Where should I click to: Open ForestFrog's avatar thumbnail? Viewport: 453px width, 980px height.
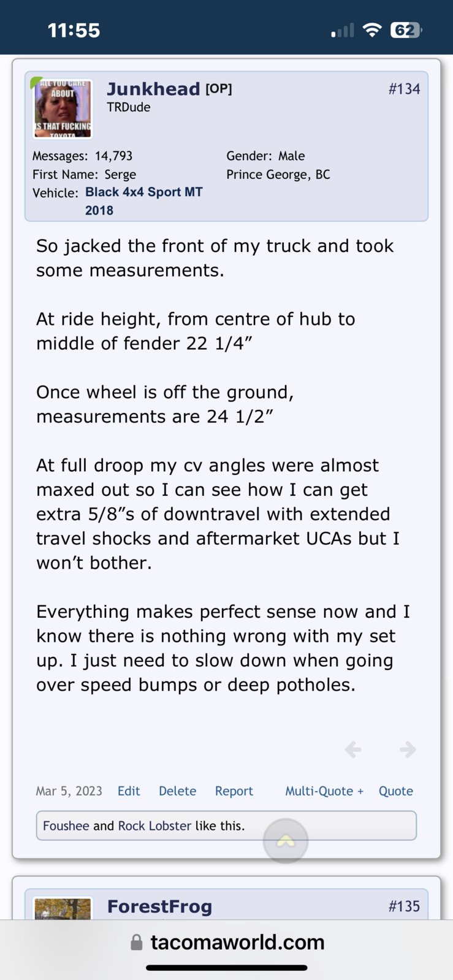[x=63, y=908]
